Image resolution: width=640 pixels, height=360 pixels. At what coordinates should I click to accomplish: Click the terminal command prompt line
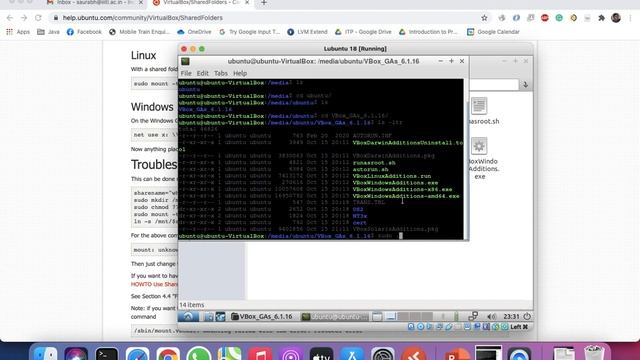coord(321,236)
